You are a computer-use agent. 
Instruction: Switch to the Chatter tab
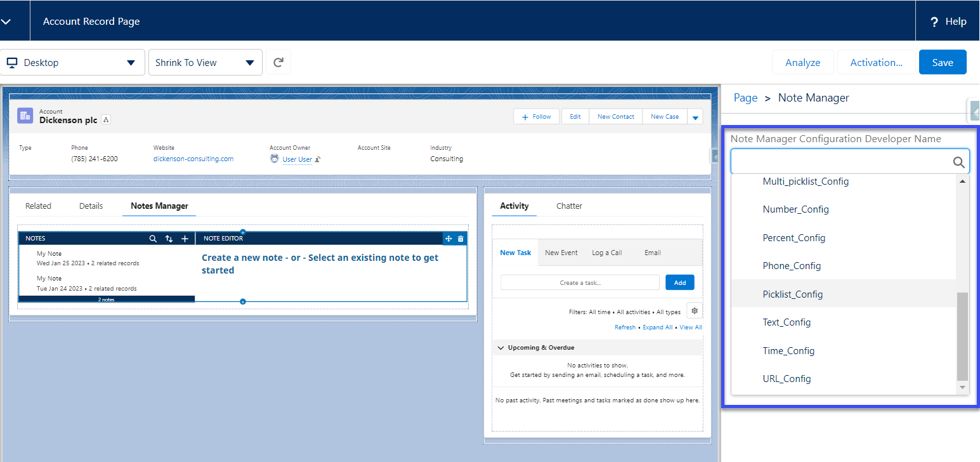coord(569,206)
